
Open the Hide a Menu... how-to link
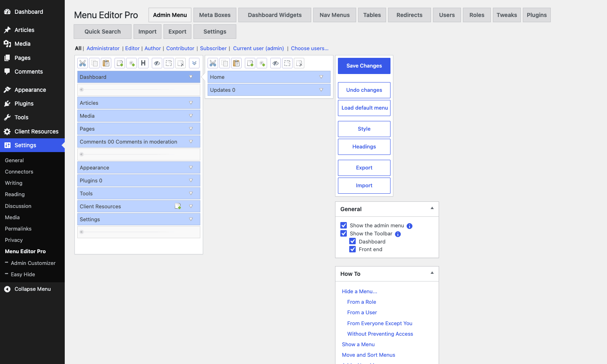(x=359, y=291)
